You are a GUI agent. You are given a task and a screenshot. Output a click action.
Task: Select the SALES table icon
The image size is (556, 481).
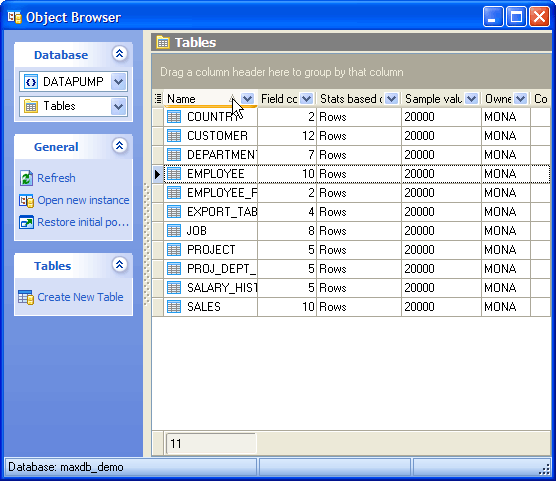tap(174, 306)
